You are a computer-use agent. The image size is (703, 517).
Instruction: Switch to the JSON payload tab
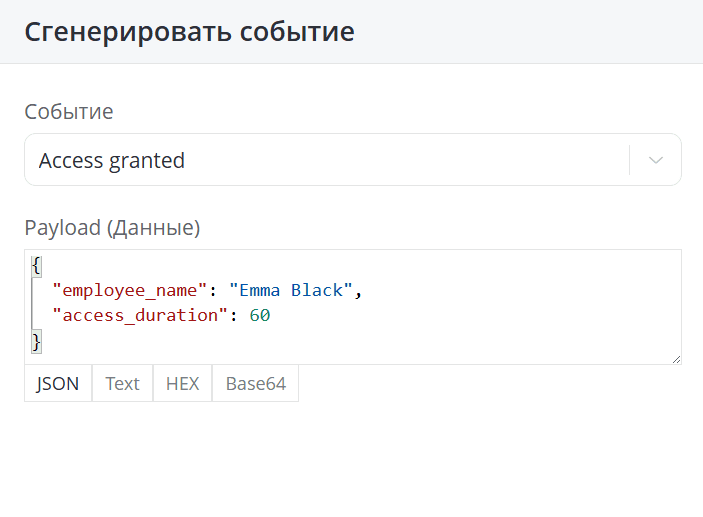[x=58, y=383]
